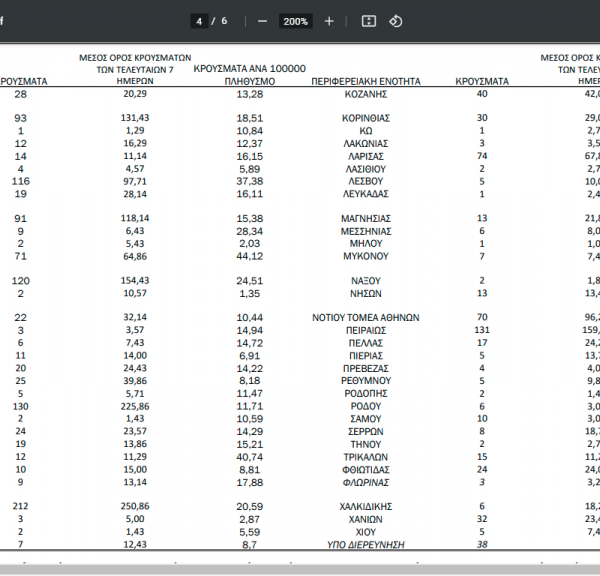
Task: Click the fit to page icon
Action: click(368, 21)
